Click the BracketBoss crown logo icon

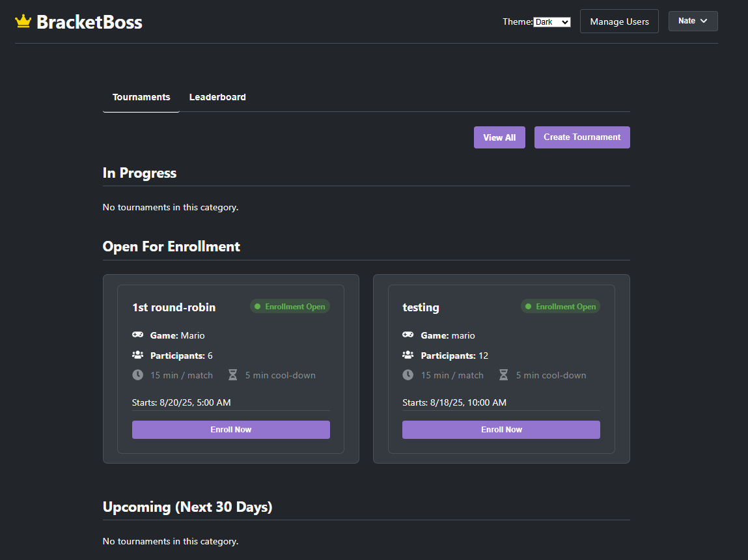coord(23,21)
